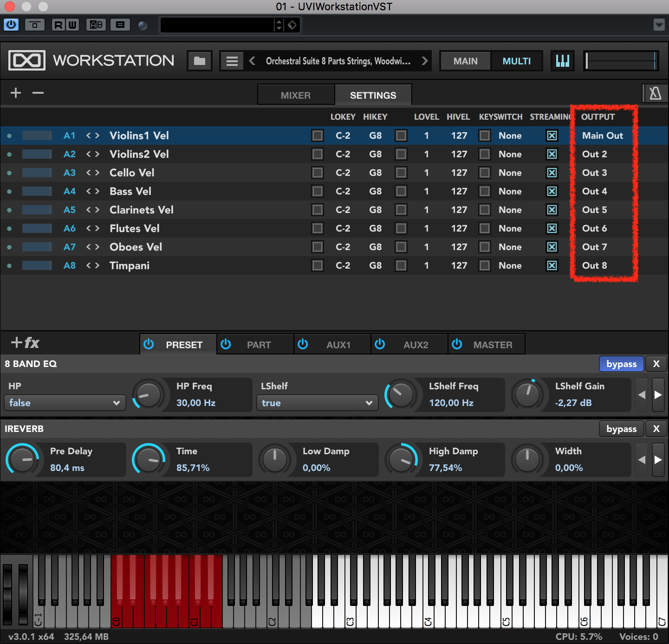Enable keyswitch checkbox for Violins2 Vel
669x644 pixels.
pos(485,154)
